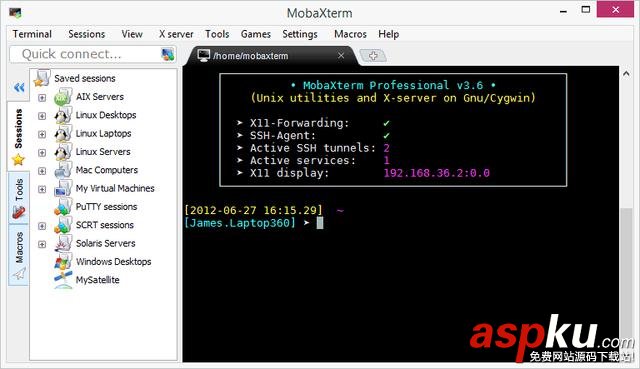Click the Linux Laptops penguin icon
Viewport: 640px width, 369px height.
[63, 134]
